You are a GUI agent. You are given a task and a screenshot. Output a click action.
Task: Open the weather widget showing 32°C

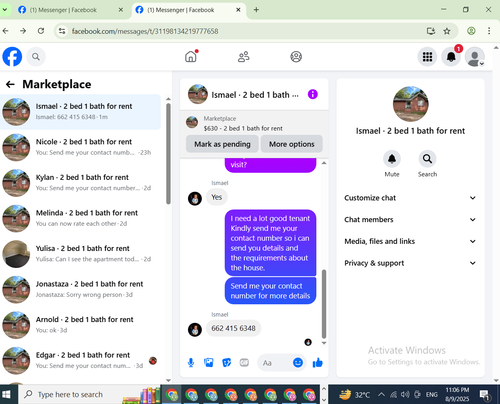354,395
